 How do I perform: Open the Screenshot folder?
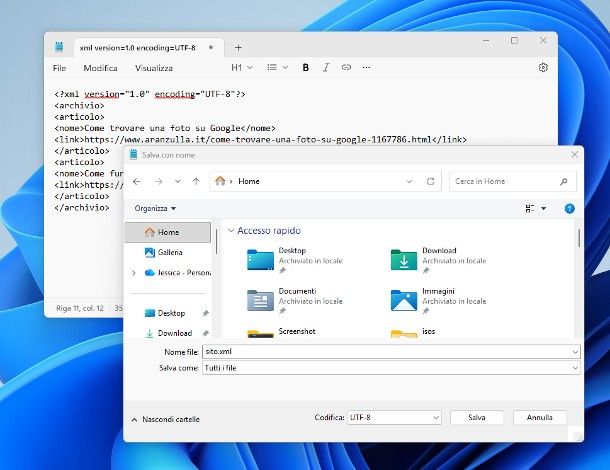pos(281,332)
